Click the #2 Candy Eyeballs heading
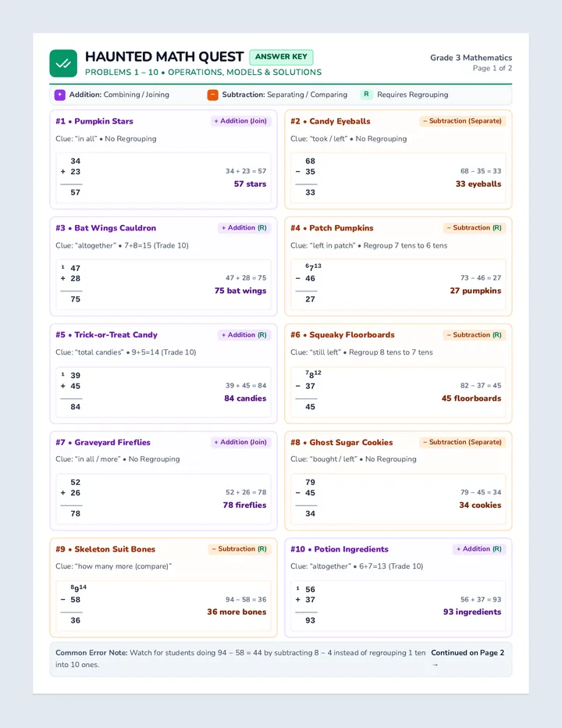Image resolution: width=562 pixels, height=728 pixels. (330, 121)
